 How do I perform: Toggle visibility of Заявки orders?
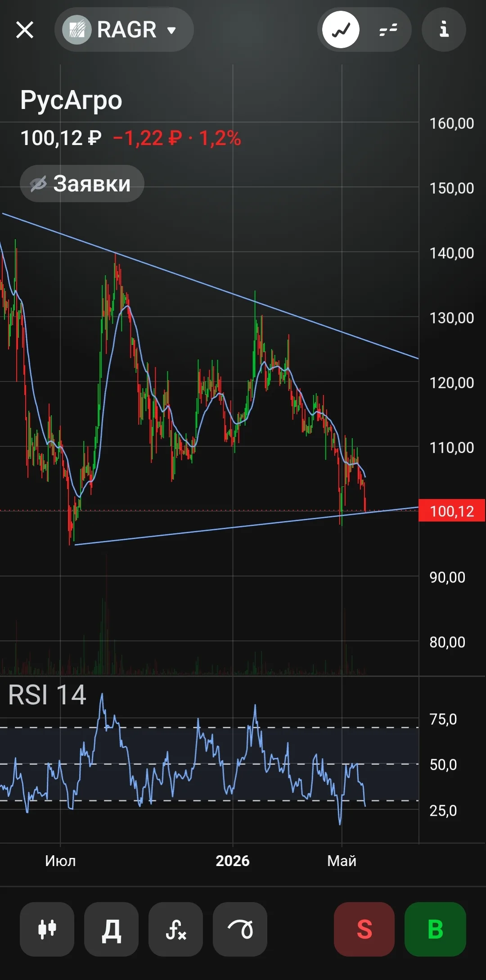click(82, 183)
